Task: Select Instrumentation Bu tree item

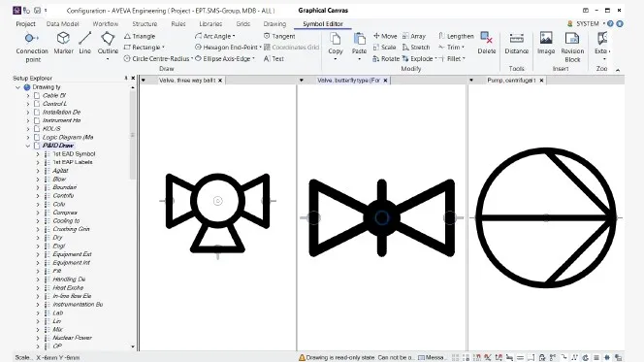Action: tap(78, 305)
